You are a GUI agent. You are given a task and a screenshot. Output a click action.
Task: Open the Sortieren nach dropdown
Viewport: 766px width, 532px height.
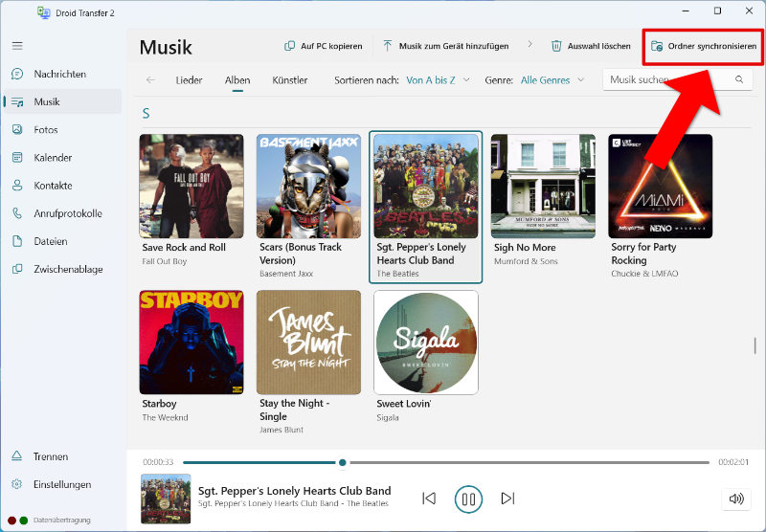tap(438, 80)
